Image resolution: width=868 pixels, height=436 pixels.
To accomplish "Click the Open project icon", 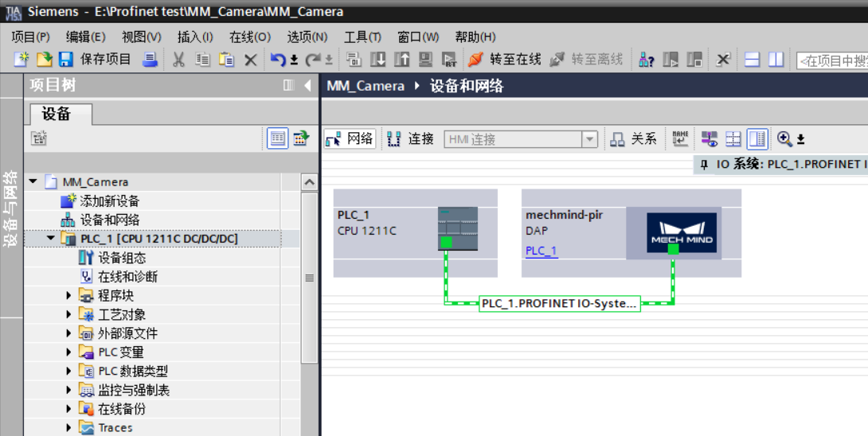I will (x=44, y=59).
